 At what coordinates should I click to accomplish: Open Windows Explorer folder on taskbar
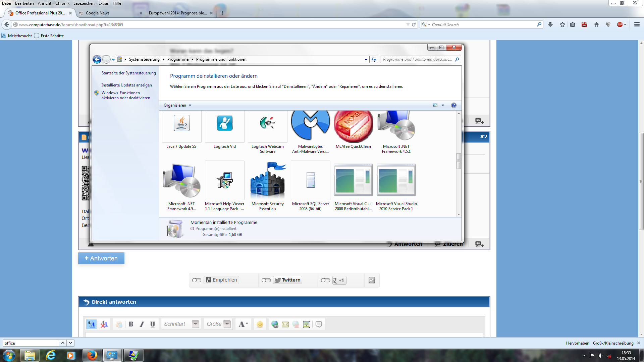point(30,355)
